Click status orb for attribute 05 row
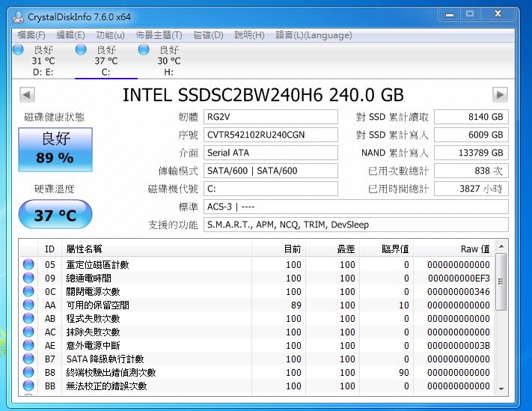The image size is (532, 411). point(28,264)
